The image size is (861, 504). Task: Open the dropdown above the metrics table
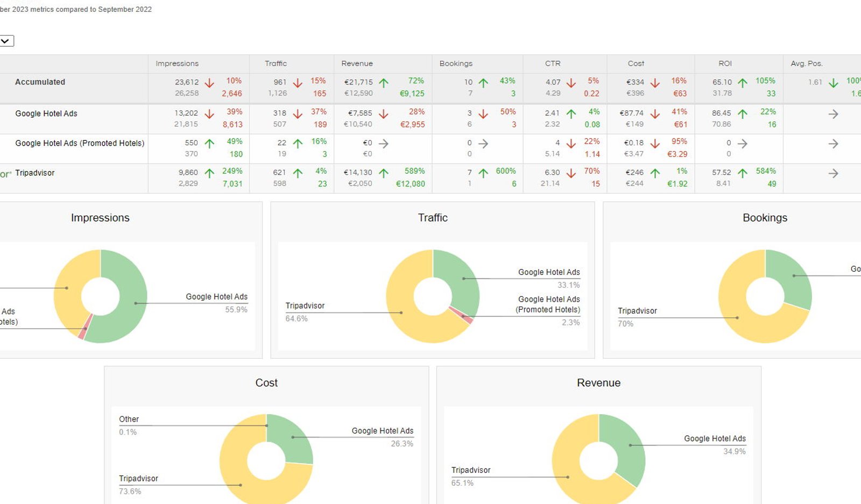[6, 41]
